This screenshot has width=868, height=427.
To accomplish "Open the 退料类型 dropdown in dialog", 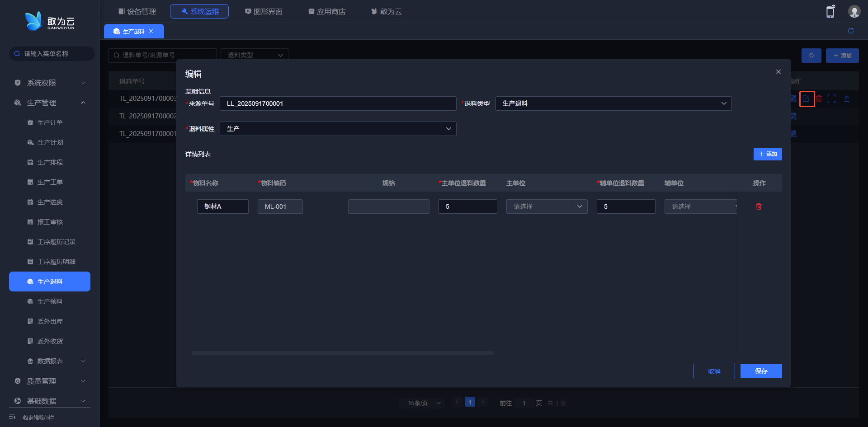I will [x=613, y=103].
